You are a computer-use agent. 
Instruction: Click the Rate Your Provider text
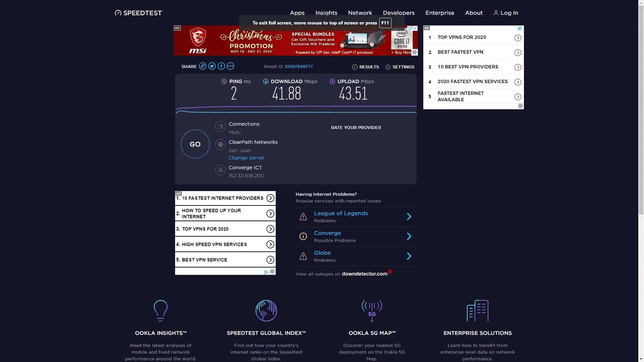[x=356, y=128]
